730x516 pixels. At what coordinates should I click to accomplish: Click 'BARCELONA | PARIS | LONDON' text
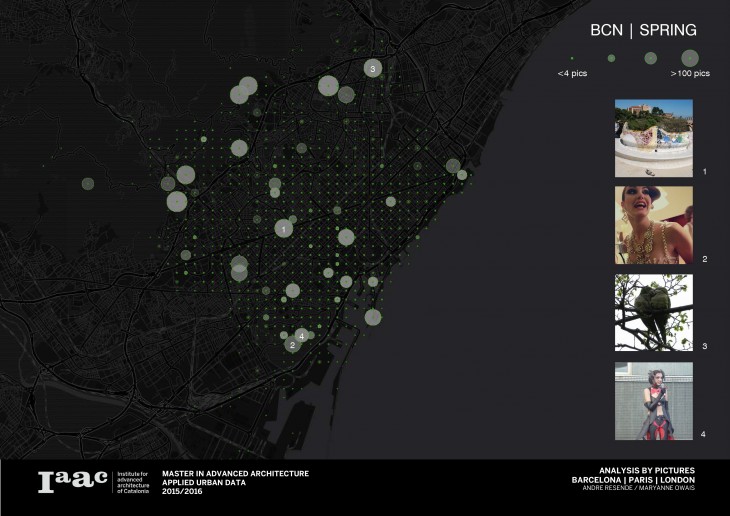633,480
